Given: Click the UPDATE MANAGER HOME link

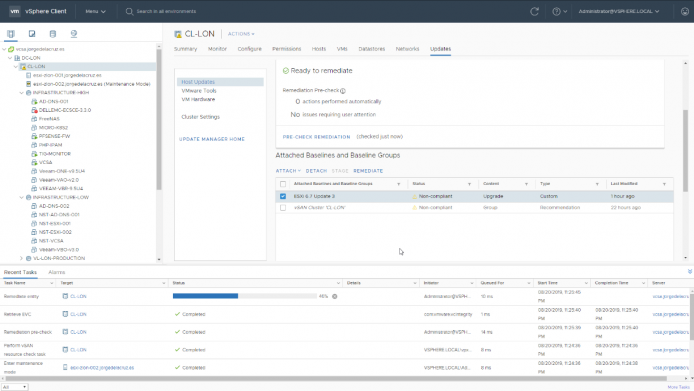Looking at the screenshot, I should point(212,139).
